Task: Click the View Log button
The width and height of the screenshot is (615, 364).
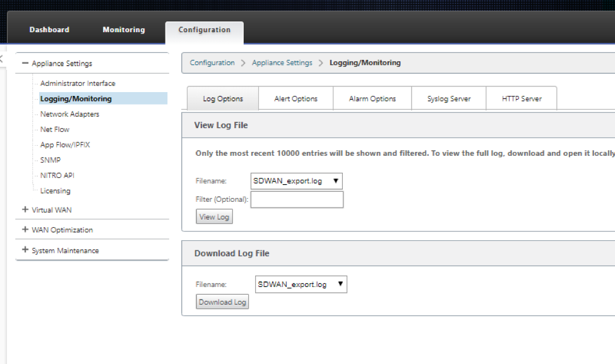Action: coord(214,216)
